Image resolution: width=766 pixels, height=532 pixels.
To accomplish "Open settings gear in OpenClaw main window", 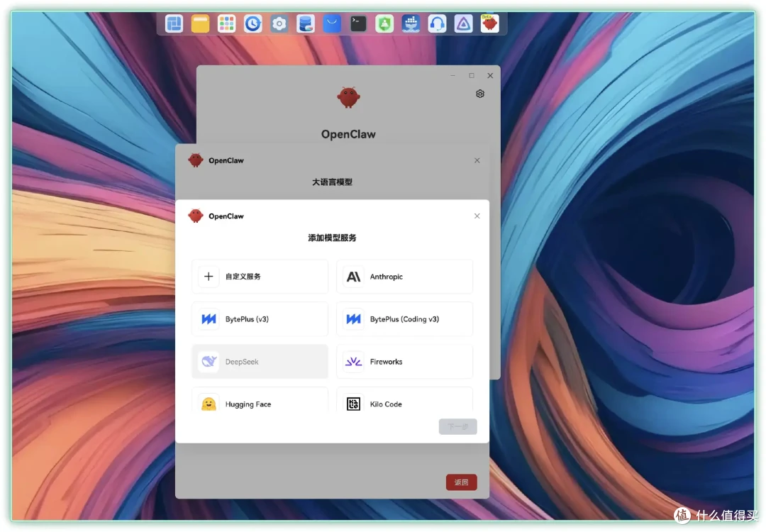I will click(480, 94).
